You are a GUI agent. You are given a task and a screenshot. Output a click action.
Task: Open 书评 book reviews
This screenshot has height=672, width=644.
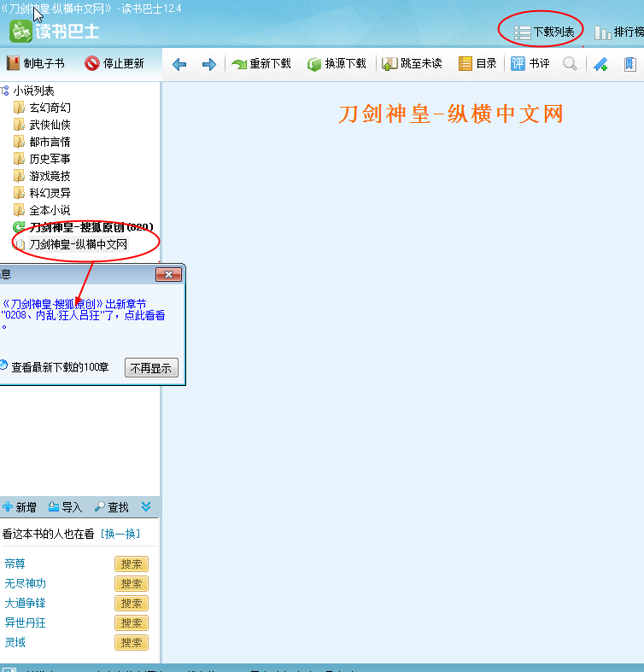point(530,64)
